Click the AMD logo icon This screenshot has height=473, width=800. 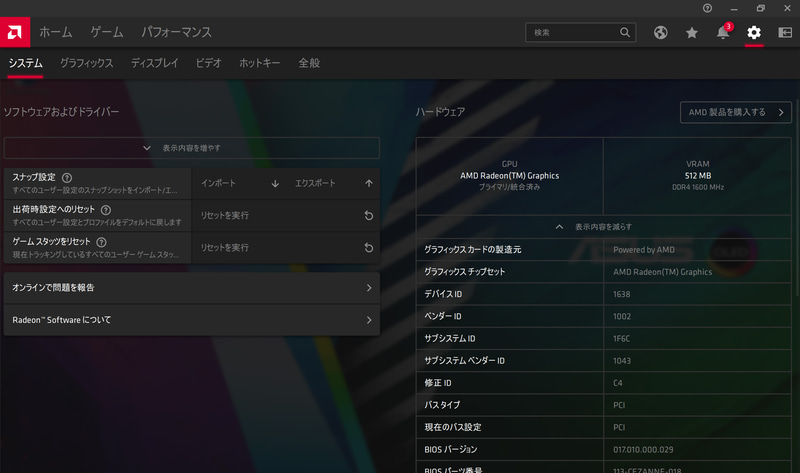click(15, 32)
